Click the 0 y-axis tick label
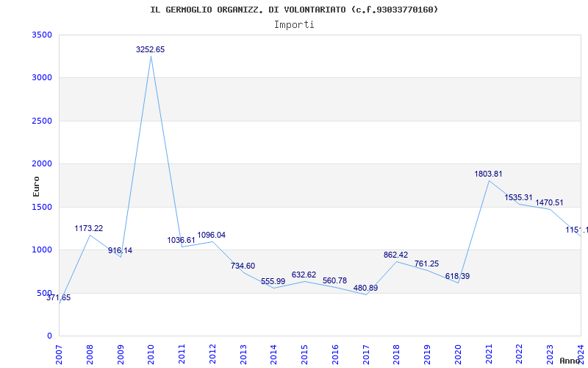The image size is (588, 368). pyautogui.click(x=49, y=336)
